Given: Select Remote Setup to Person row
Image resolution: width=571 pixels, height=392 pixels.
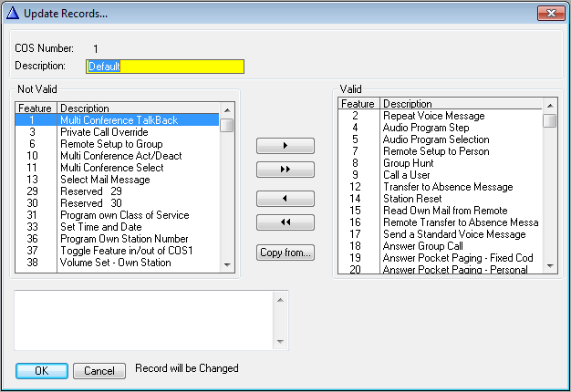Looking at the screenshot, I should click(441, 151).
